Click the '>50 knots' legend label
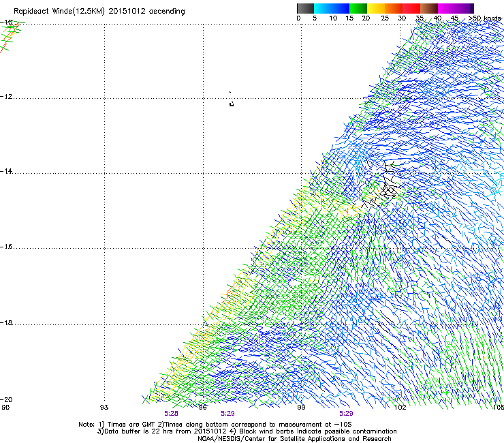This screenshot has height=443, width=504. 484,18
